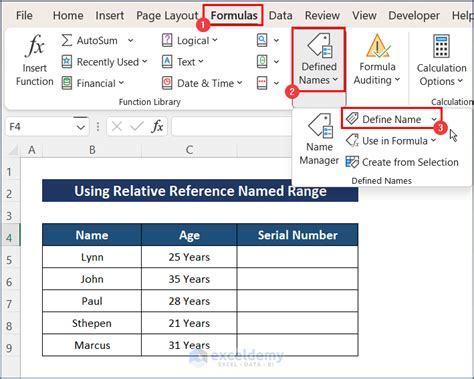The height and width of the screenshot is (379, 474).
Task: Click the Lookup & Reference book icon
Action: (x=262, y=40)
